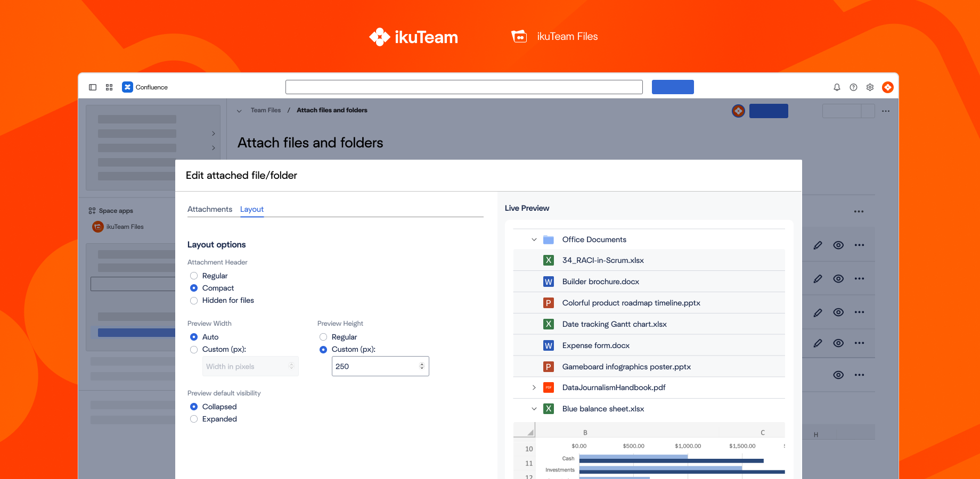The width and height of the screenshot is (980, 479).
Task: Click the Confluence logo icon
Action: (127, 87)
